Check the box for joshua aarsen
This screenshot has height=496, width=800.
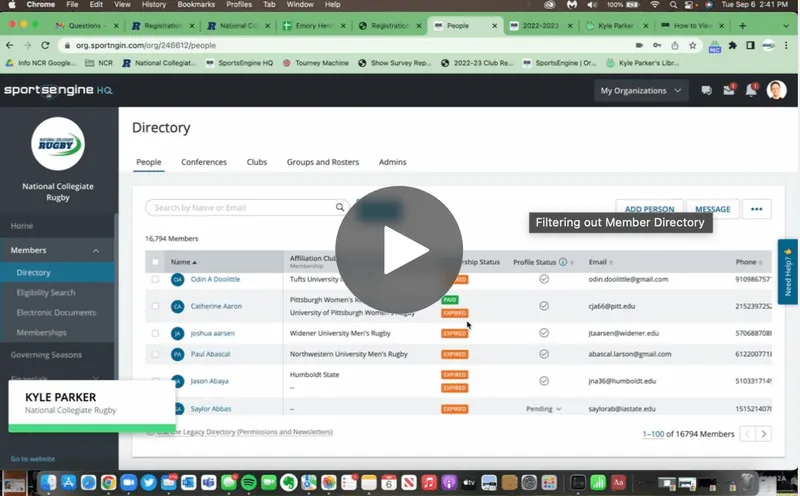(155, 333)
